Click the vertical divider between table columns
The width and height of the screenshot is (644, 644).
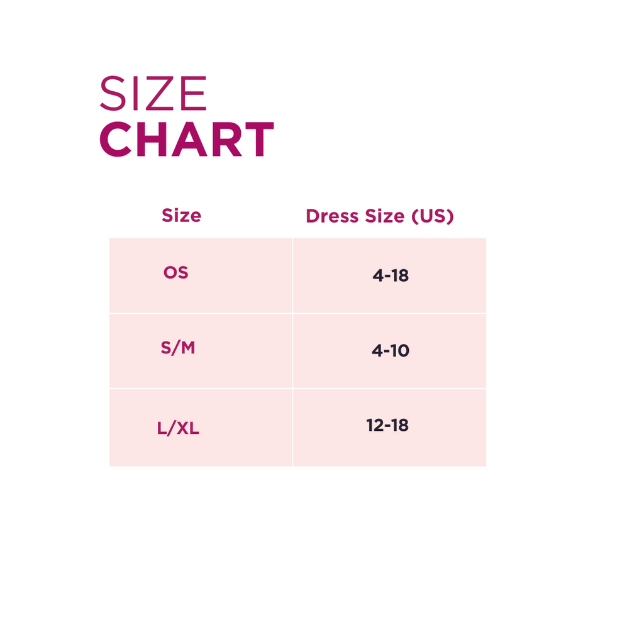point(292,352)
